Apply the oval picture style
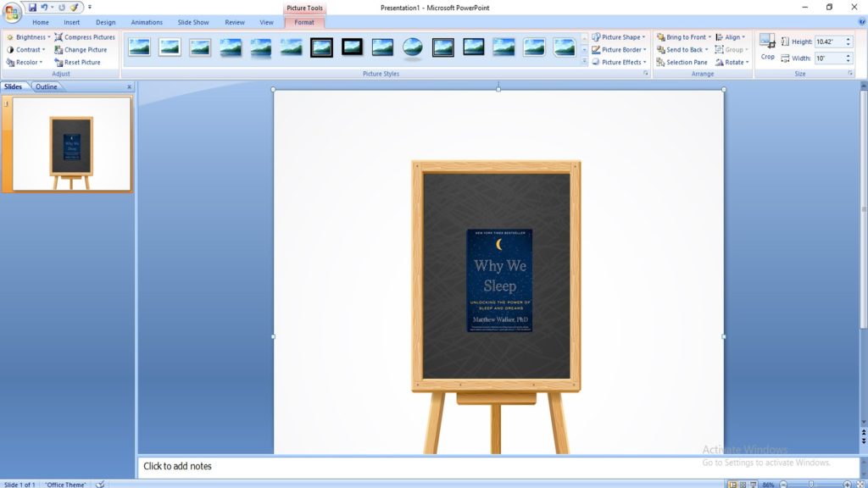868x488 pixels. (x=413, y=47)
